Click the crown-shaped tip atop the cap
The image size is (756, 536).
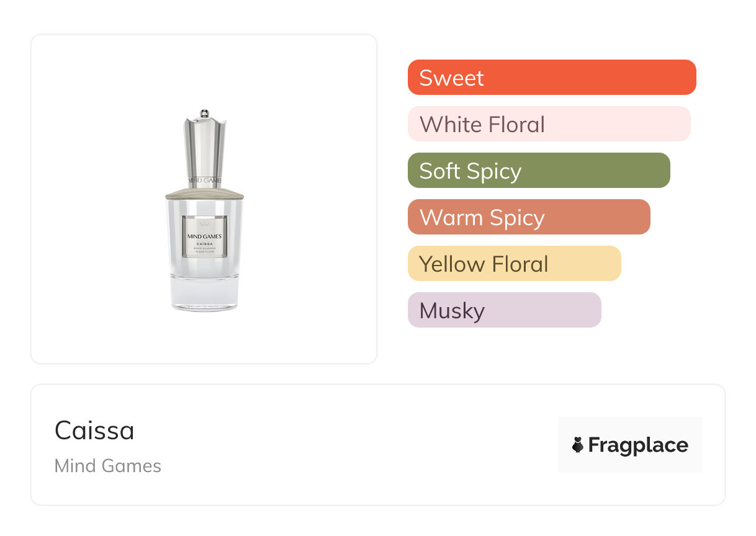pyautogui.click(x=204, y=115)
